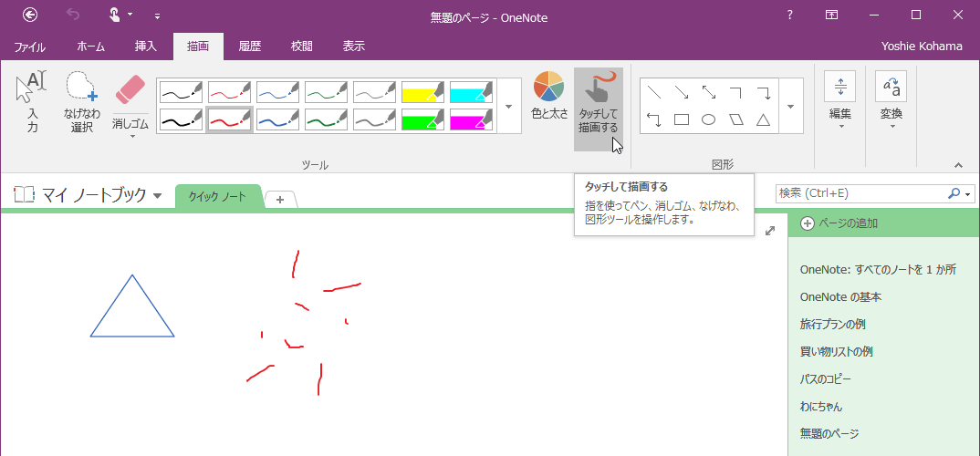Select the ellipse shape
The width and height of the screenshot is (980, 456).
tap(709, 119)
